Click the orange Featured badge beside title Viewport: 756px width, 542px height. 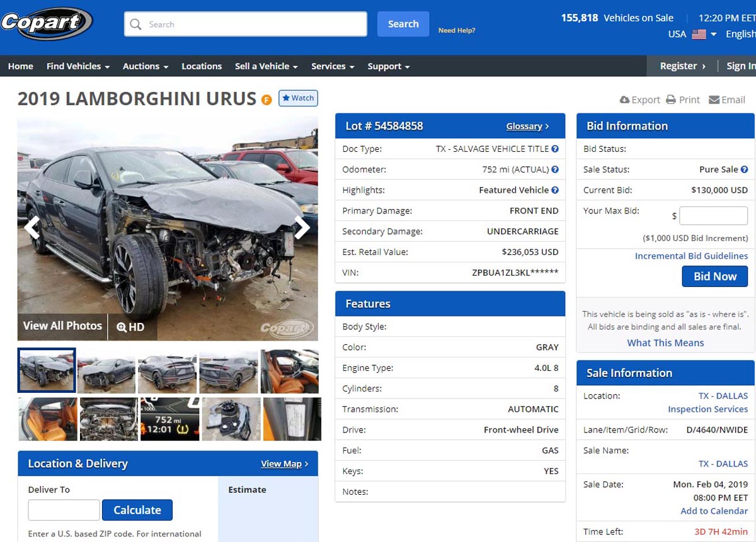tap(266, 99)
